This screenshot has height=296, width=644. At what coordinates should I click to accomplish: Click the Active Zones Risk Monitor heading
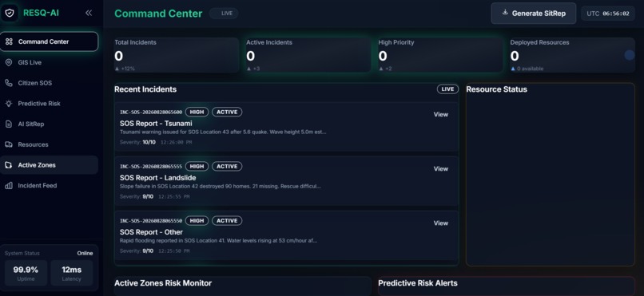tap(163, 283)
